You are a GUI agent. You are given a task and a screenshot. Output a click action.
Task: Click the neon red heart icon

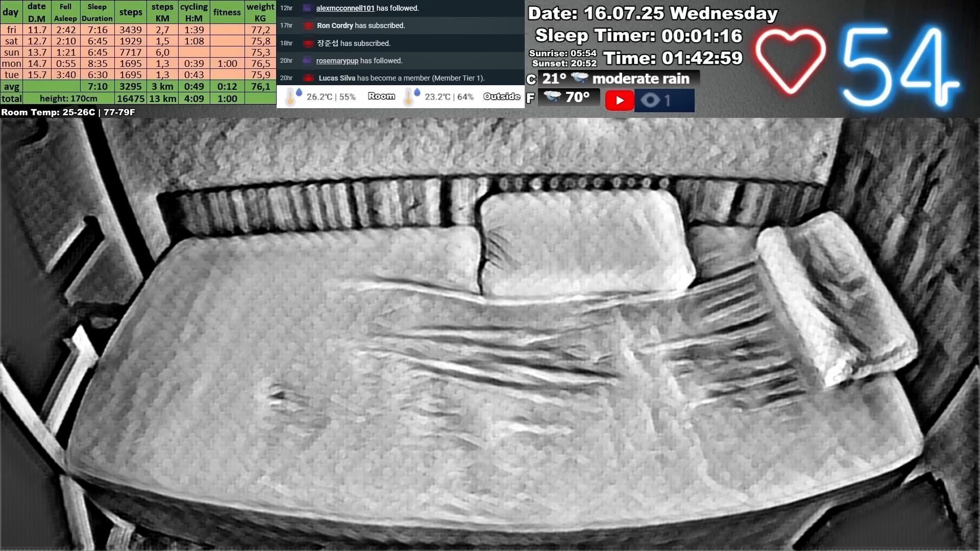click(x=790, y=60)
